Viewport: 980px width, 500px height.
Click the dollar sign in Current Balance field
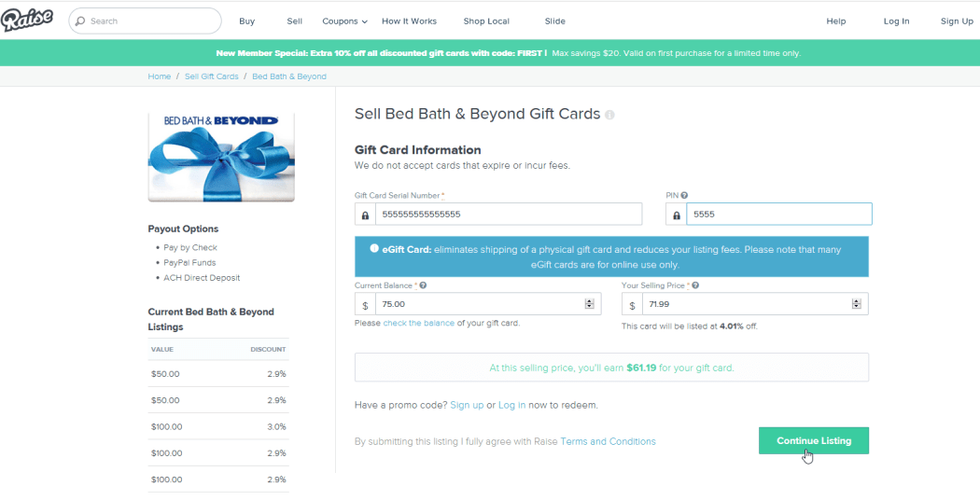point(365,304)
